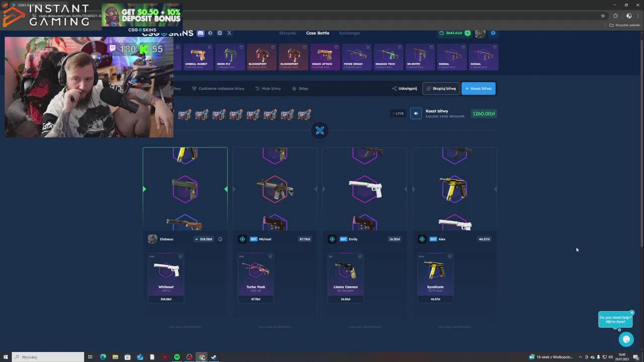Select the Llama Cannon R8 Revolver card
The image size is (644, 362).
tap(346, 278)
